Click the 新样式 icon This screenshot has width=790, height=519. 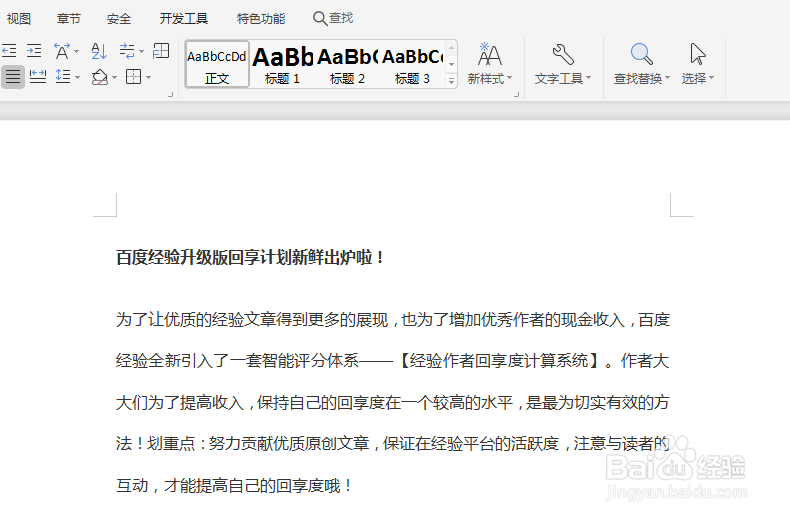490,54
